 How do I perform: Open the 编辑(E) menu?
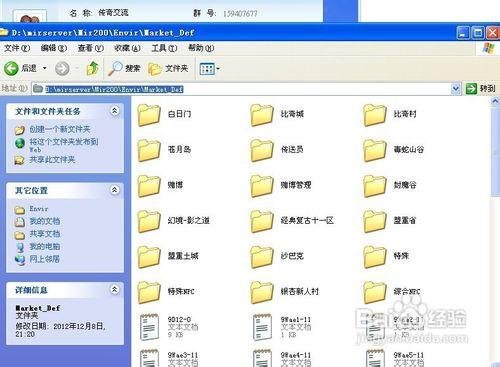tap(54, 48)
